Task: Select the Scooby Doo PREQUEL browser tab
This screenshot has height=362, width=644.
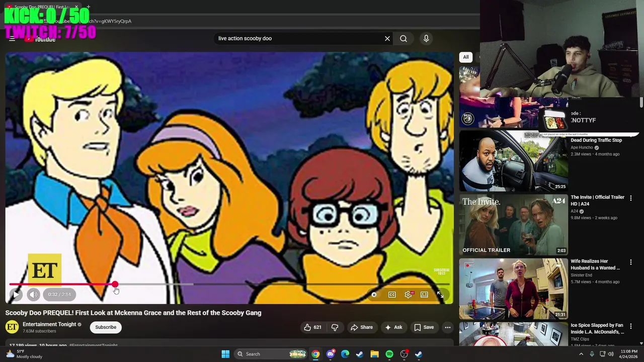Action: tap(42, 7)
